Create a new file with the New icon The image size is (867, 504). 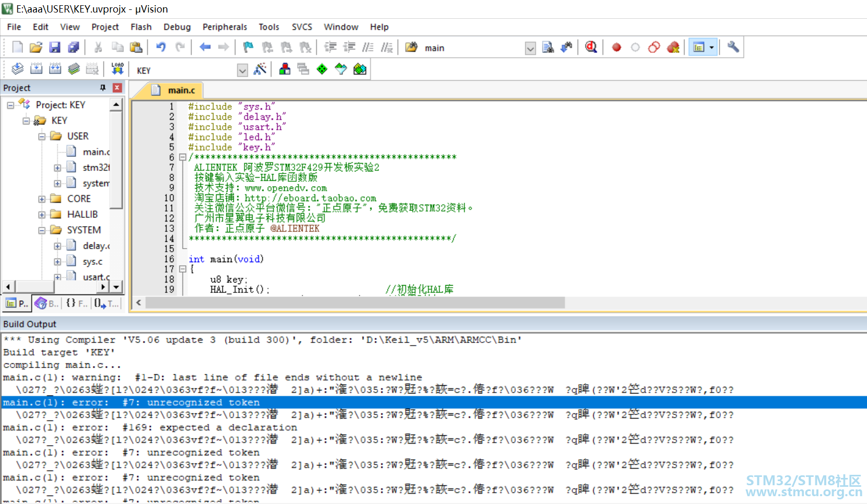click(17, 47)
